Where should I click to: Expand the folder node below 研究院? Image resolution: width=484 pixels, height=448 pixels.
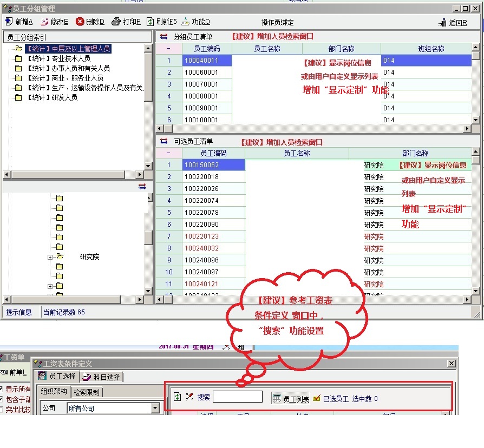[50, 286]
